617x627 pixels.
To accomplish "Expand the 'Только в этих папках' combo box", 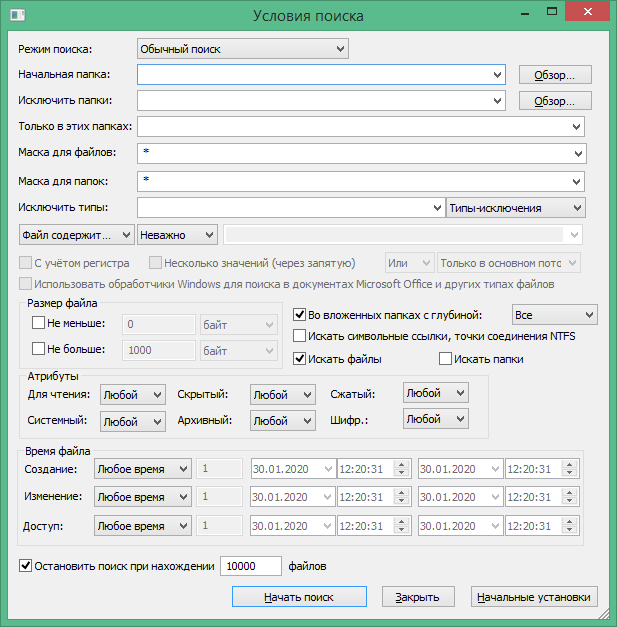I will (576, 127).
